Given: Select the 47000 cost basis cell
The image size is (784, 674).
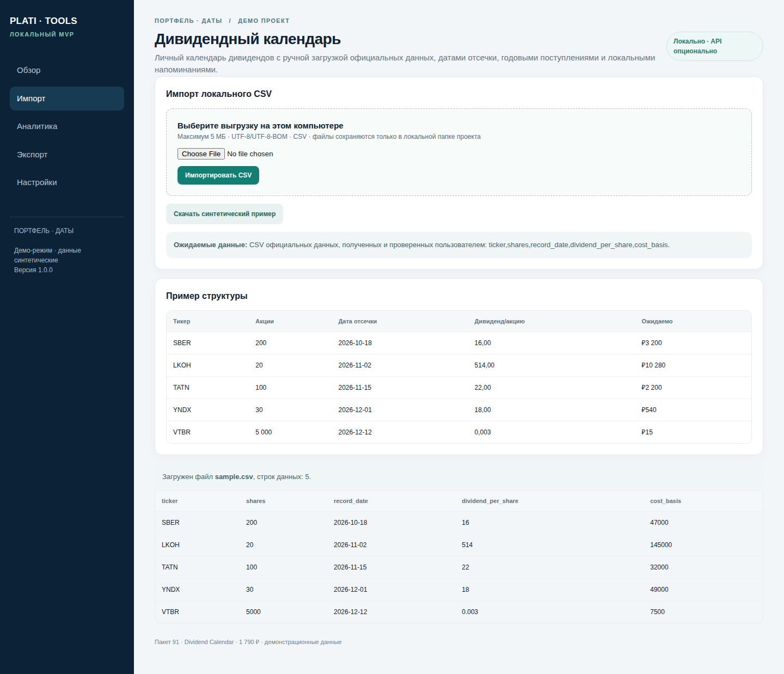Looking at the screenshot, I should pos(659,523).
